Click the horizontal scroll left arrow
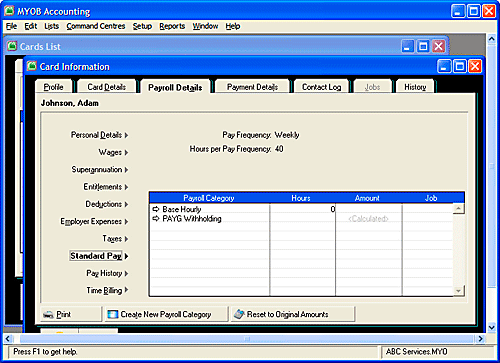The image size is (500, 363). point(8,339)
